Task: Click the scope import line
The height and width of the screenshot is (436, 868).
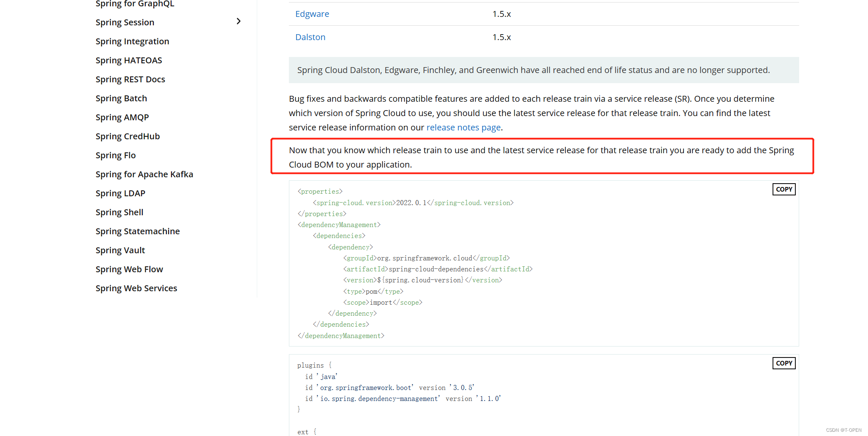Action: (x=383, y=302)
